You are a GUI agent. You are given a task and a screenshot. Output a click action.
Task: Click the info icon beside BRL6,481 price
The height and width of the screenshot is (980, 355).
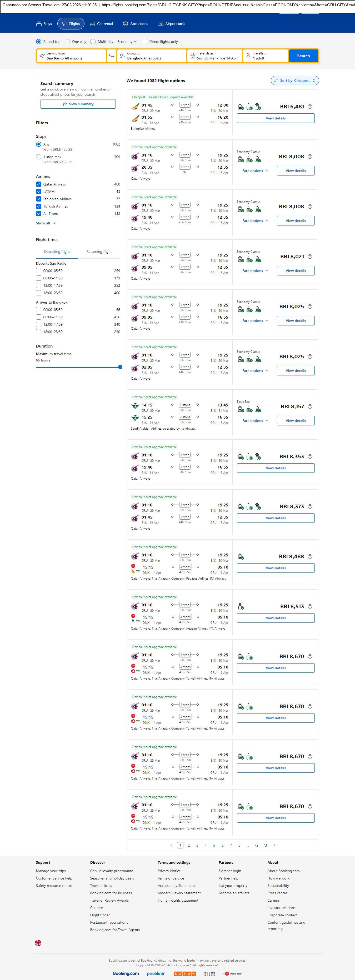(310, 107)
